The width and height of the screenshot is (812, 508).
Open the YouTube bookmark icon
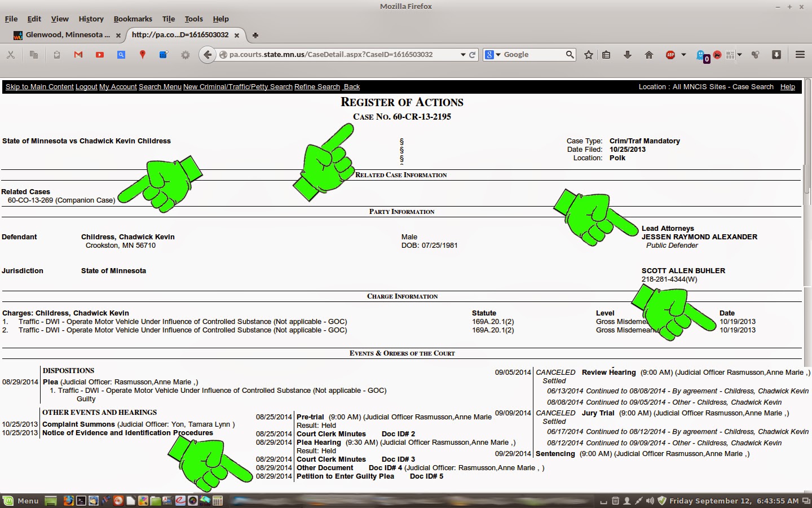tap(100, 55)
